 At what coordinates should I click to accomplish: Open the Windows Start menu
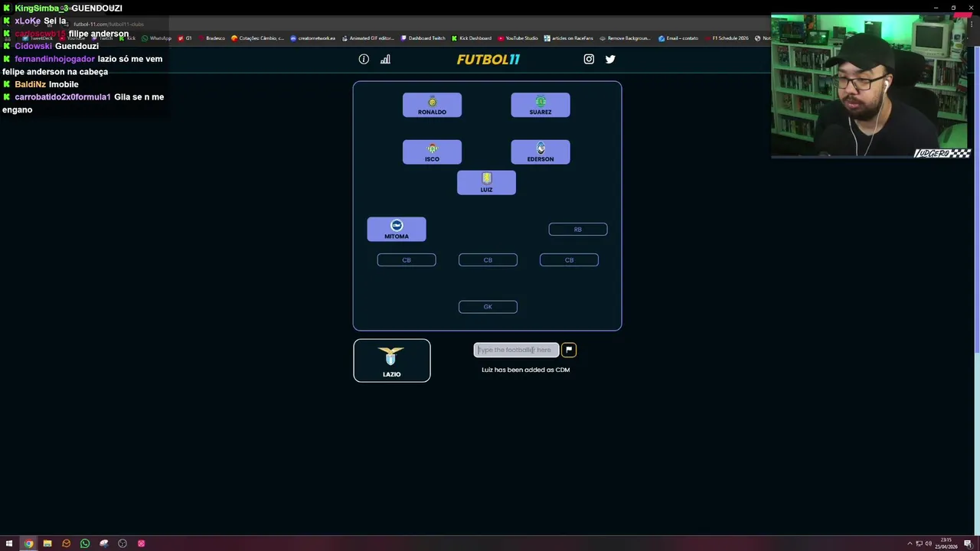(x=9, y=543)
